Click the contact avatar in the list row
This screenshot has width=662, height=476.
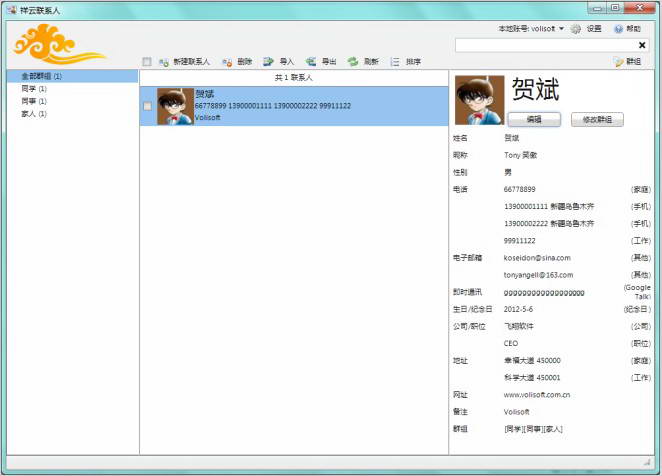pyautogui.click(x=175, y=106)
